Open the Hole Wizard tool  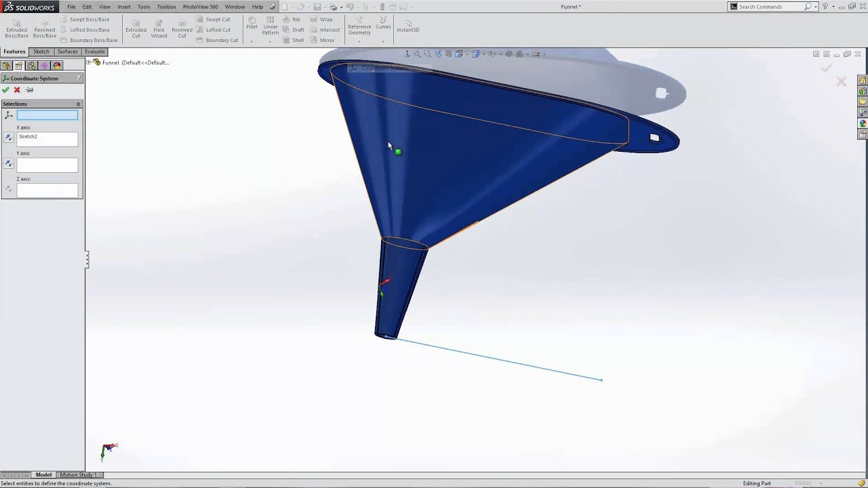tap(159, 28)
